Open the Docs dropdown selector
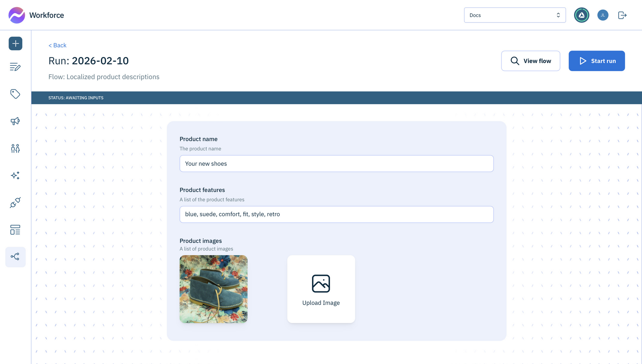The image size is (642, 364). click(515, 15)
